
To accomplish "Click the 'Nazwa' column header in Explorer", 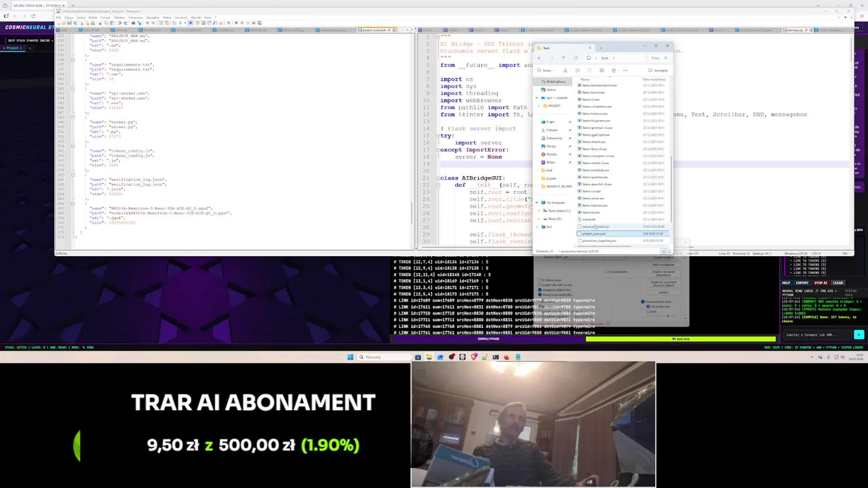I will [x=585, y=79].
